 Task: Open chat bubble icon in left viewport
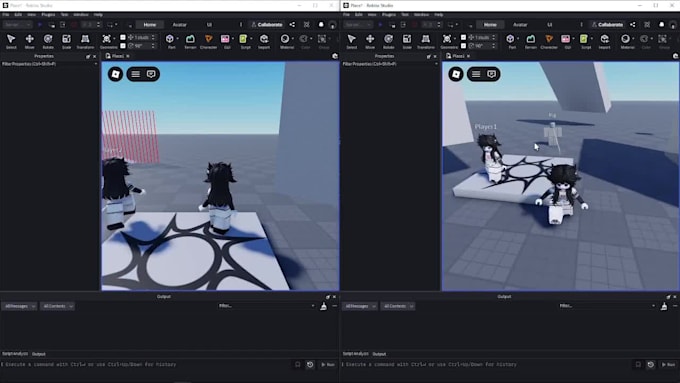[151, 74]
